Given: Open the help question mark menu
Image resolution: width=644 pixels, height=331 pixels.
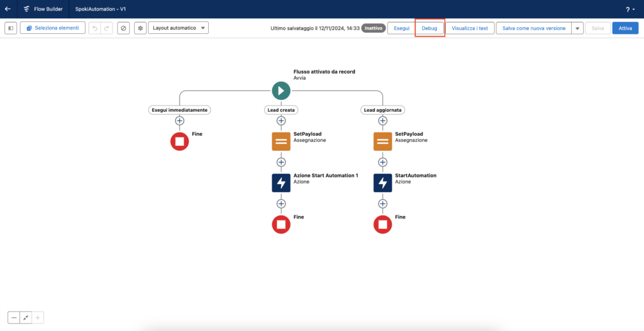Looking at the screenshot, I should point(630,9).
